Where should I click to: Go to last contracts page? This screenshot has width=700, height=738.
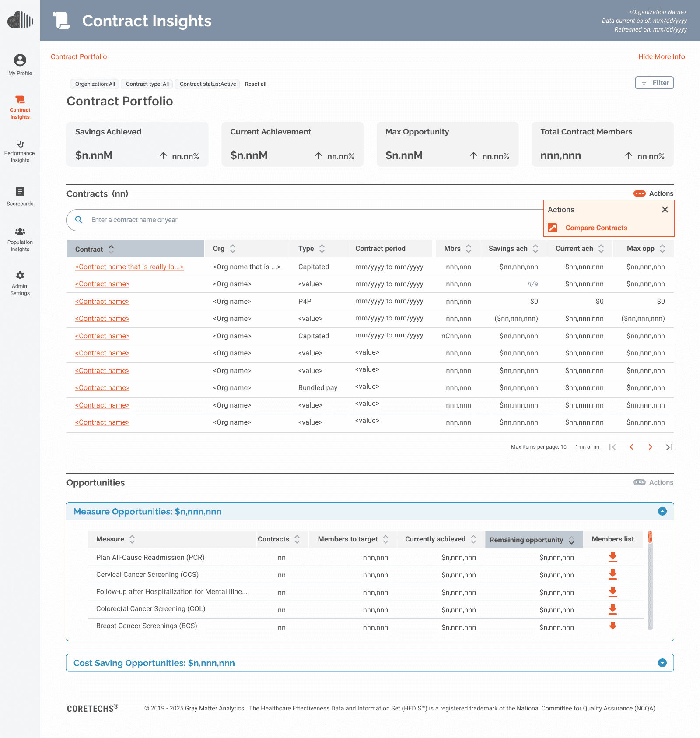click(x=669, y=447)
